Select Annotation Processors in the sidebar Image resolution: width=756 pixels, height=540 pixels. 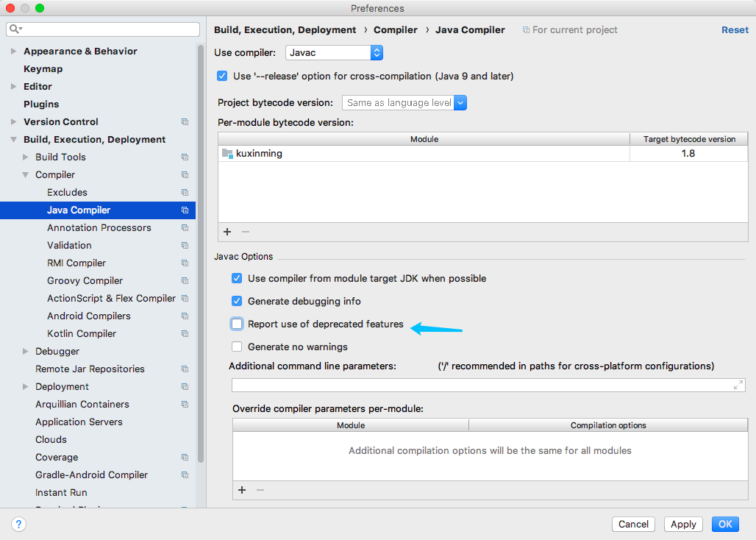point(99,228)
